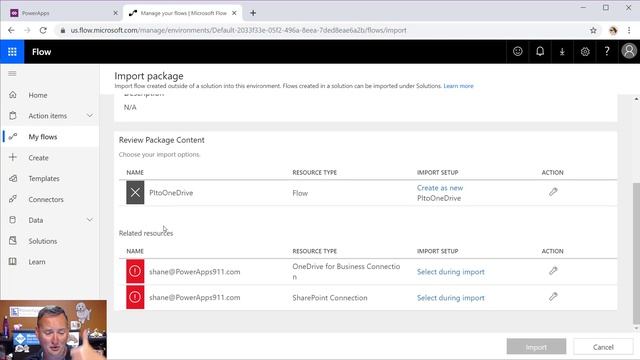The height and width of the screenshot is (360, 640).
Task: Close the PowerApps browser tab
Action: click(x=116, y=13)
